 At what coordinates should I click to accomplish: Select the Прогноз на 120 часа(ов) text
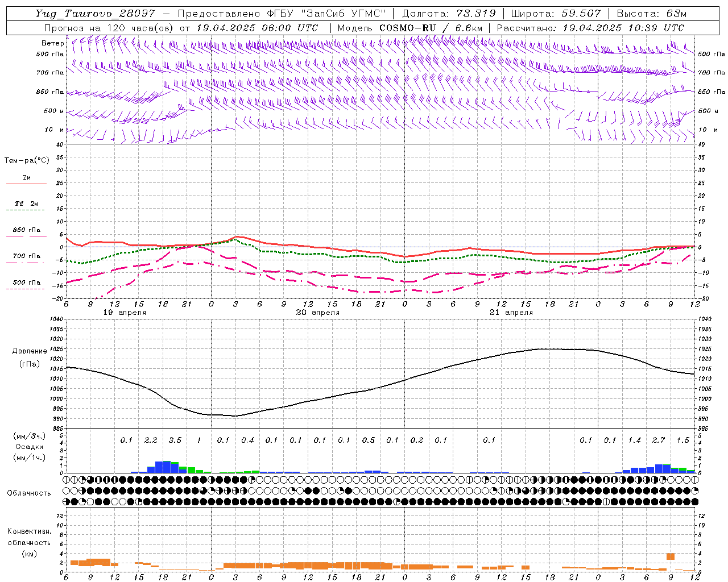(x=109, y=28)
